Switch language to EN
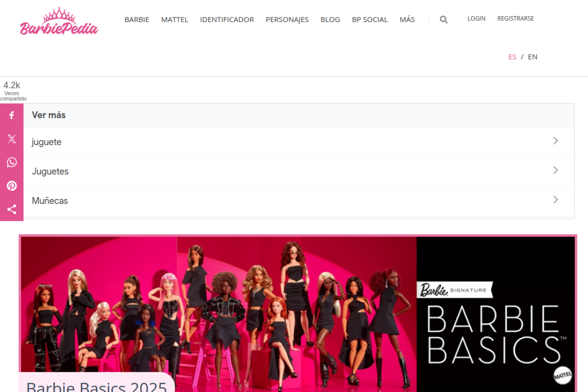This screenshot has width=588, height=392. click(532, 57)
